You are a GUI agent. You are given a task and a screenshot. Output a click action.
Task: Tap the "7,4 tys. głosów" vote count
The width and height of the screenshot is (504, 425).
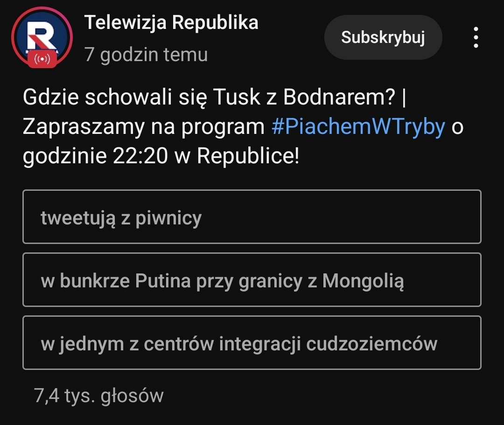(x=99, y=396)
